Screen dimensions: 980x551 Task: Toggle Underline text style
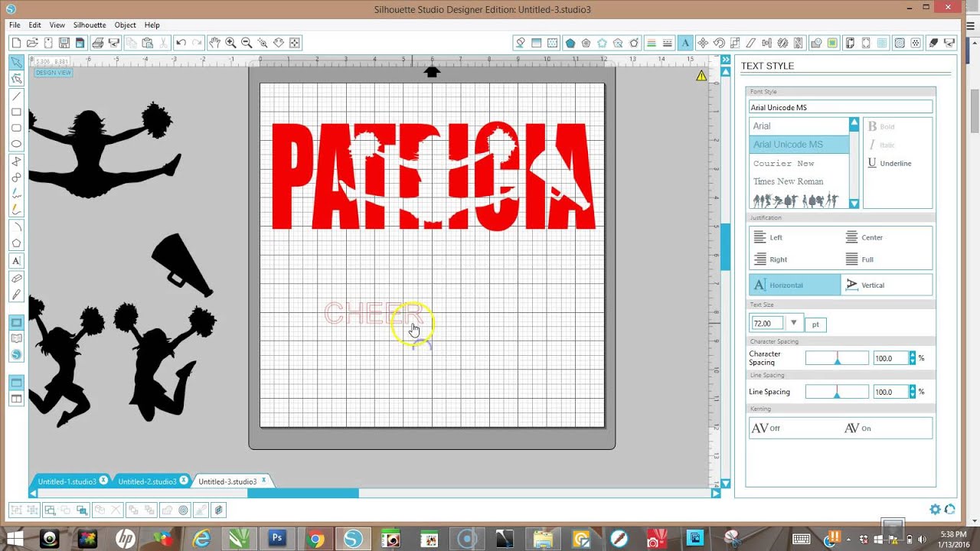pos(890,163)
